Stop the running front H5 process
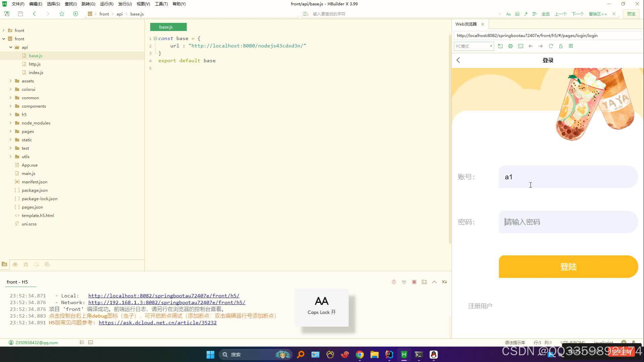 [x=414, y=282]
